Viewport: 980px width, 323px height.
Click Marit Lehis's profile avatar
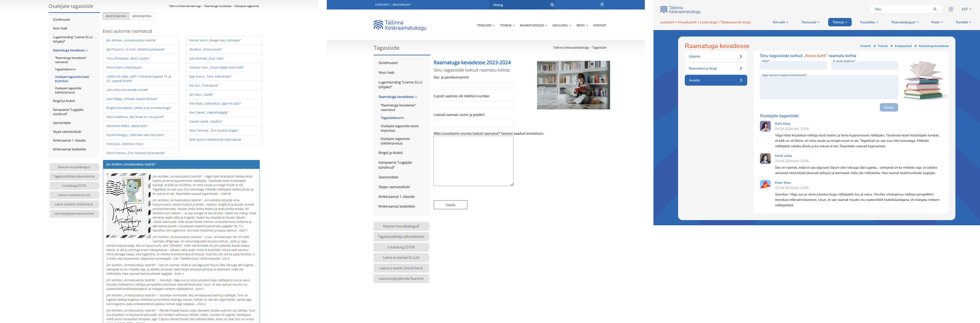click(765, 159)
